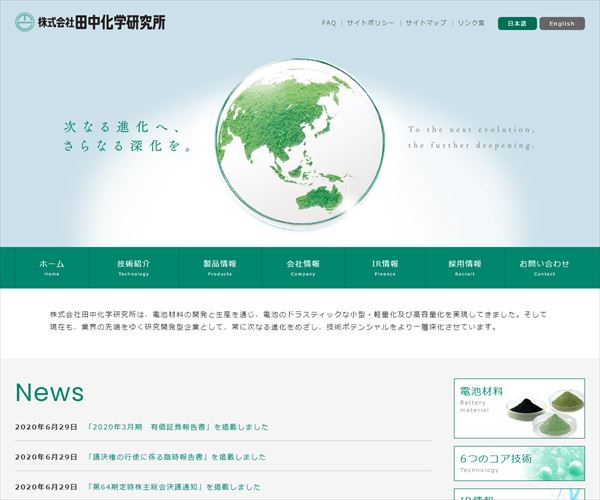Open the 6つのコア技術 Technology banner
600x500 pixels.
coord(519,463)
